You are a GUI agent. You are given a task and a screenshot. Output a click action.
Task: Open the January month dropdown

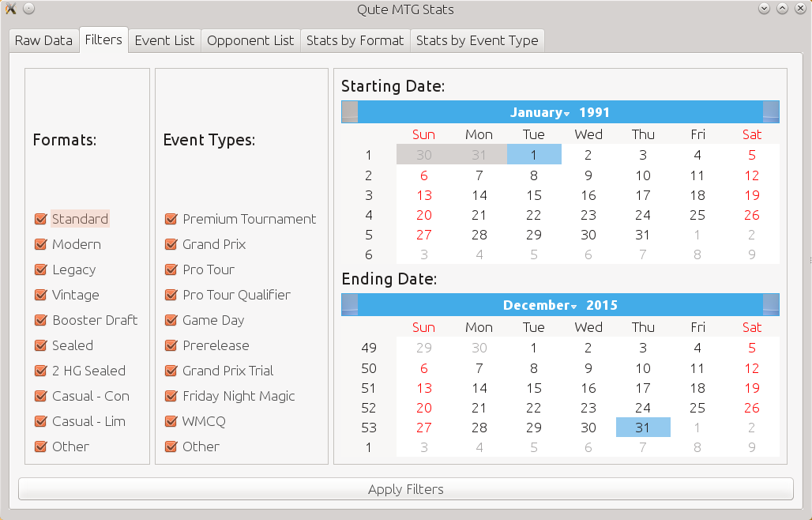(539, 112)
